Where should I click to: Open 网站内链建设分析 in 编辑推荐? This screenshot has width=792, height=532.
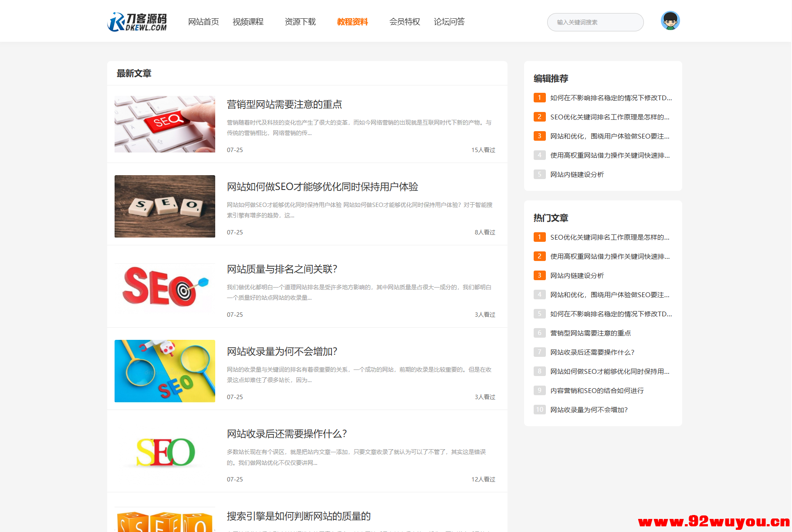click(x=577, y=174)
